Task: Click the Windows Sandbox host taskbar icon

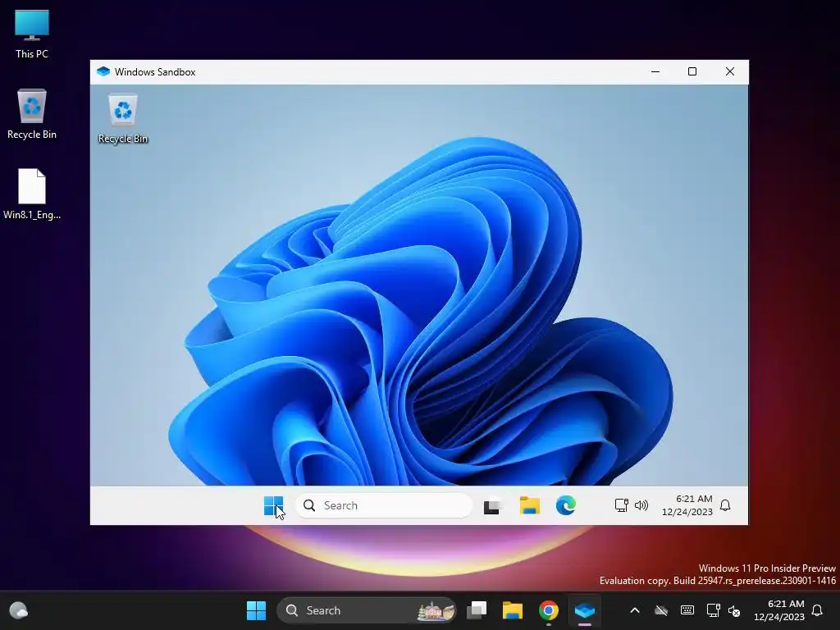Action: coord(584,610)
